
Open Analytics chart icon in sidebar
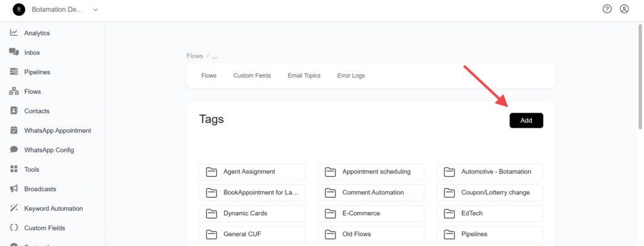[x=14, y=33]
